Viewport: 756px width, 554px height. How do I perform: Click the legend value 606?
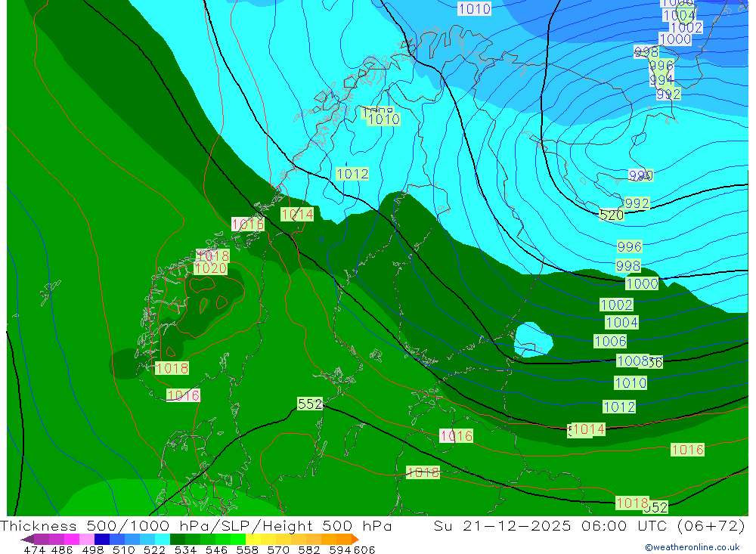364,549
